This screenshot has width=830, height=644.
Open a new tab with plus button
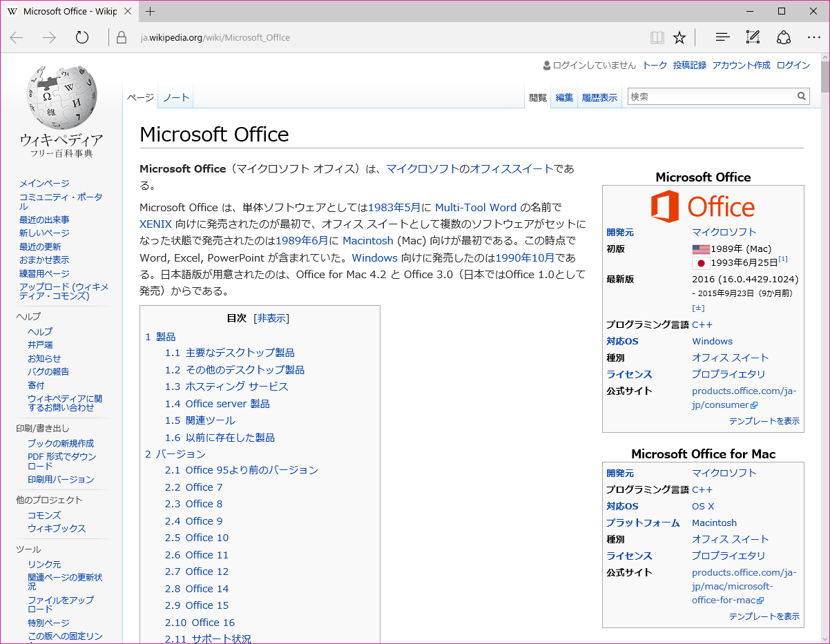click(x=150, y=11)
